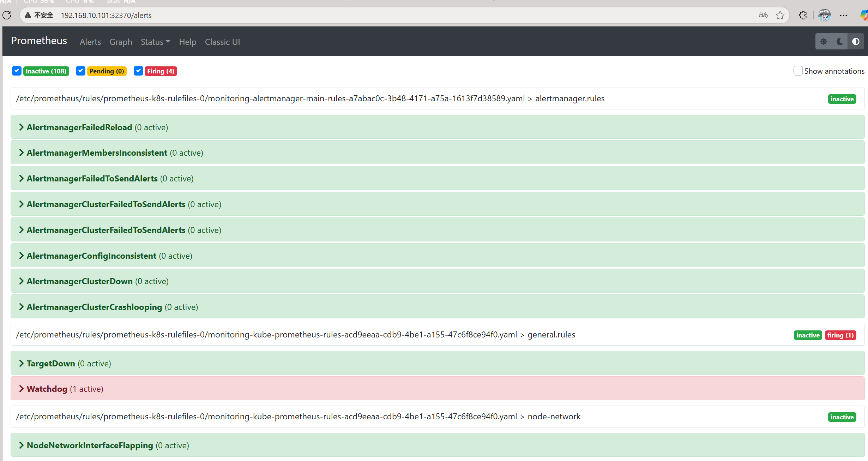The image size is (868, 461).
Task: Click the not-secure warning icon in address bar
Action: [28, 15]
